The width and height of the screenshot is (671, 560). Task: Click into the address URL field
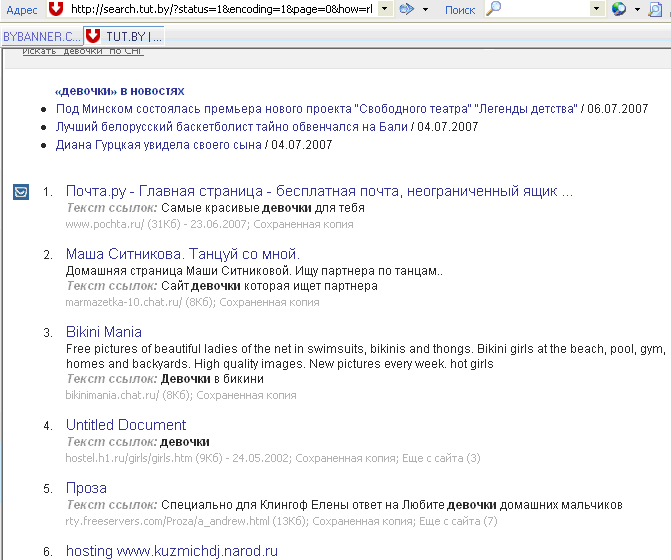pos(222,9)
